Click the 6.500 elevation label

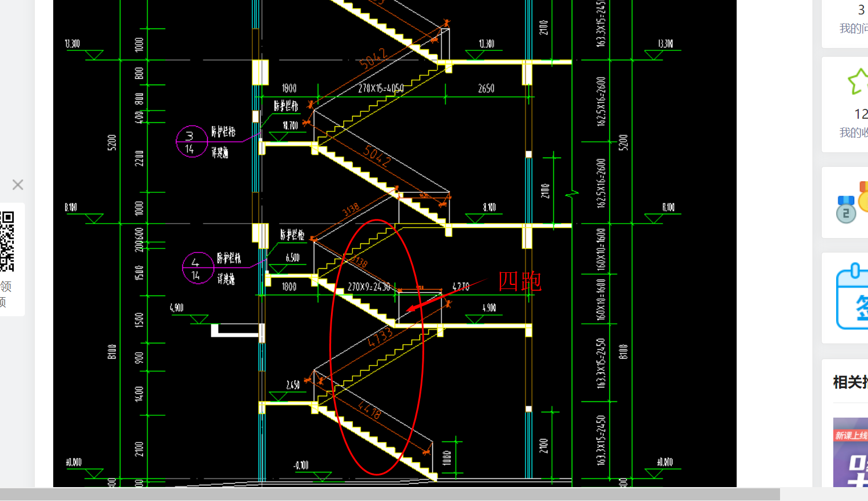[x=293, y=258]
